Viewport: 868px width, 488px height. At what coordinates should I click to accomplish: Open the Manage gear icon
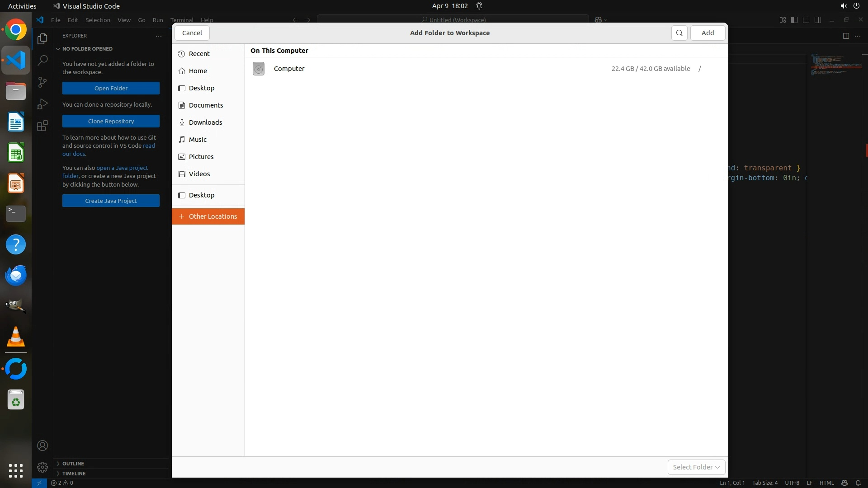(42, 467)
